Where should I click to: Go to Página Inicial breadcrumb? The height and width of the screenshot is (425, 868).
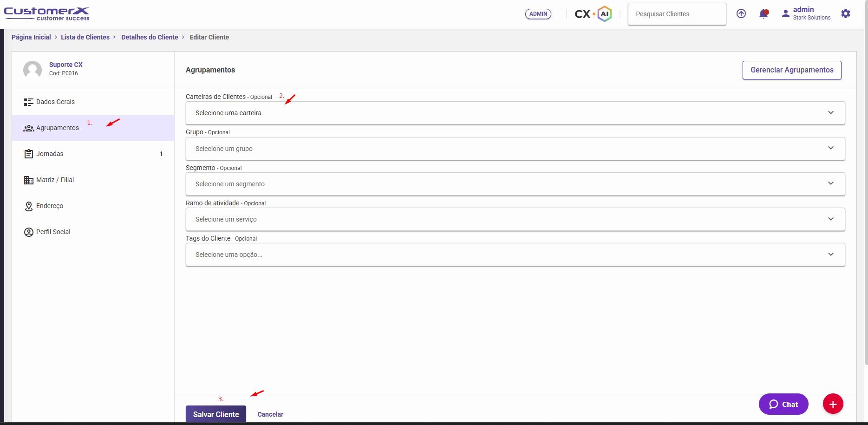(x=31, y=37)
